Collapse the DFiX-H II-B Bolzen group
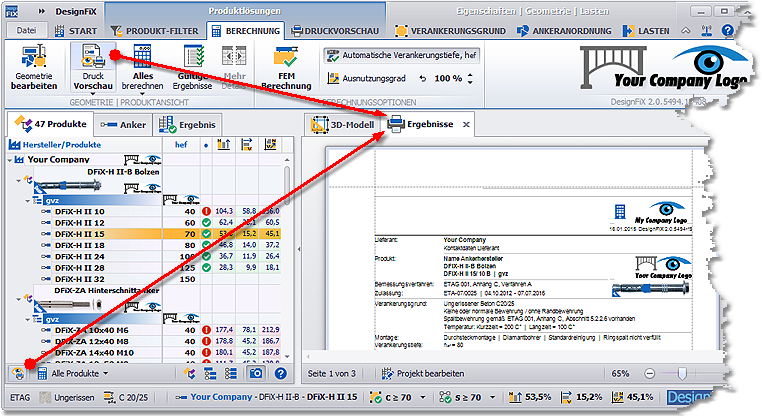Image resolution: width=762 pixels, height=418 pixels. [x=18, y=180]
